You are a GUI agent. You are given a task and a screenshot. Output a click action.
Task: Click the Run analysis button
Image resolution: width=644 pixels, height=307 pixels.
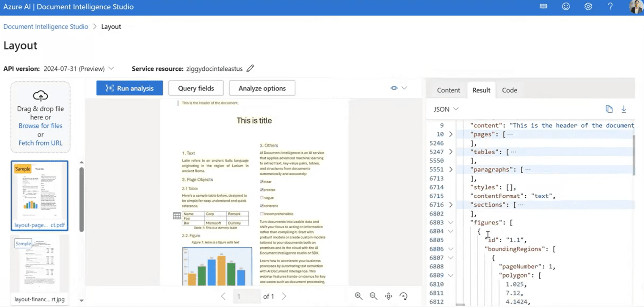(x=129, y=88)
